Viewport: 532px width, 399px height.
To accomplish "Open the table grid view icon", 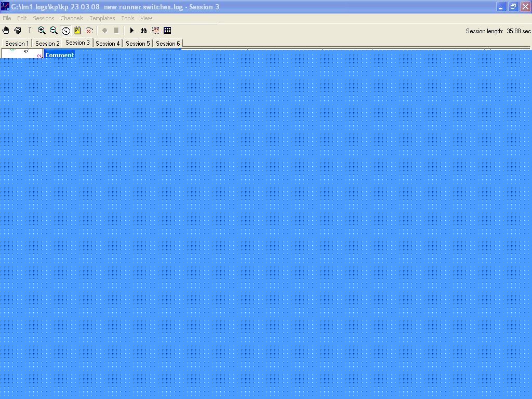I will (167, 31).
